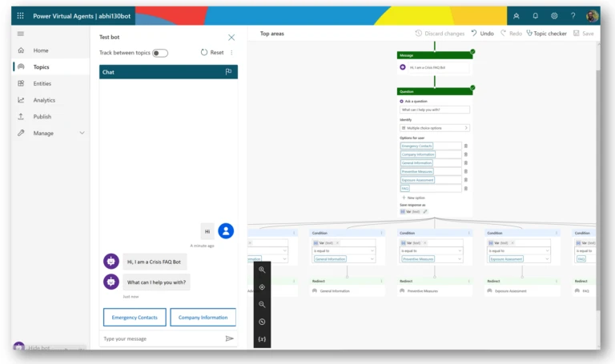Image resolution: width=615 pixels, height=364 pixels.
Task: Open menu of the Exposure Assessment Condition node
Action: [x=557, y=233]
